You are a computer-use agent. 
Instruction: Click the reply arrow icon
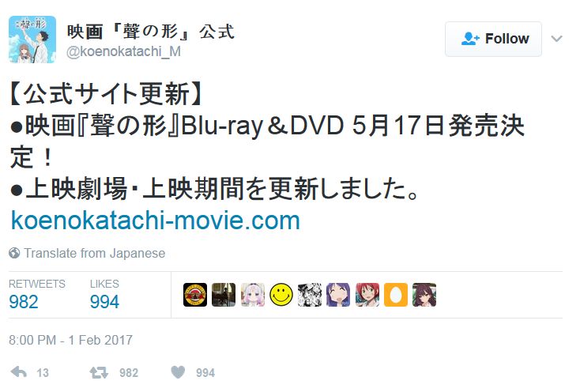(x=18, y=372)
